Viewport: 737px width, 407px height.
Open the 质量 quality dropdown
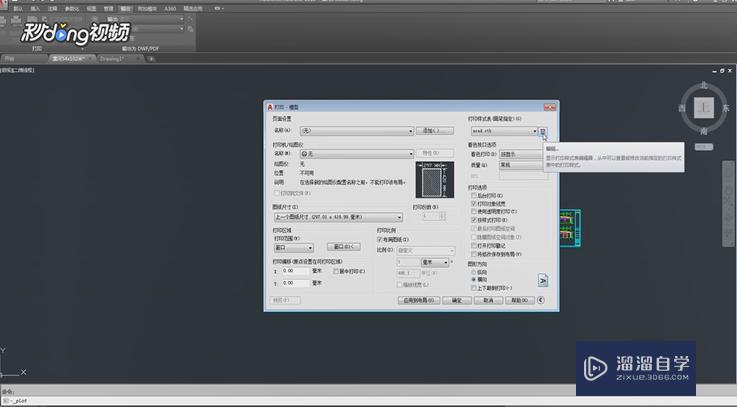click(x=523, y=165)
